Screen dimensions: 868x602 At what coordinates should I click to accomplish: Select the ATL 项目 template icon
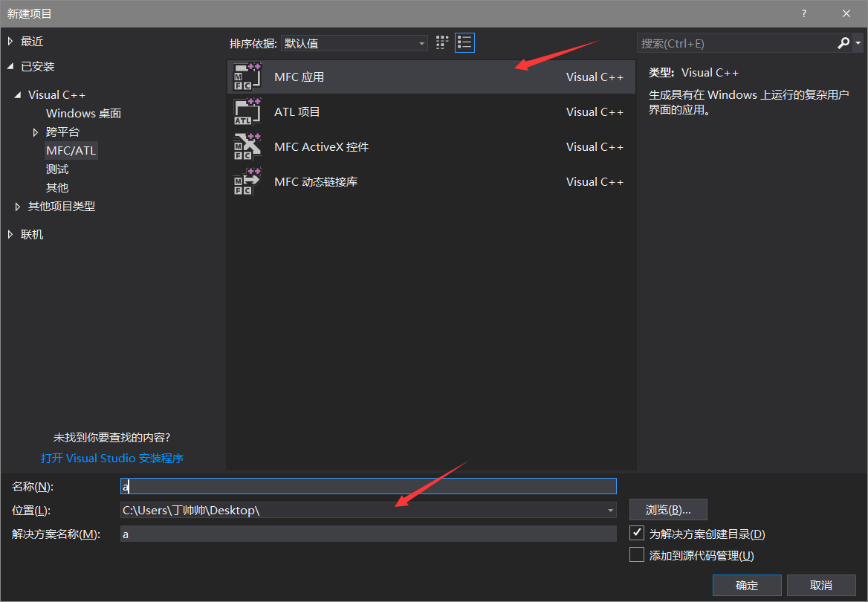point(247,112)
